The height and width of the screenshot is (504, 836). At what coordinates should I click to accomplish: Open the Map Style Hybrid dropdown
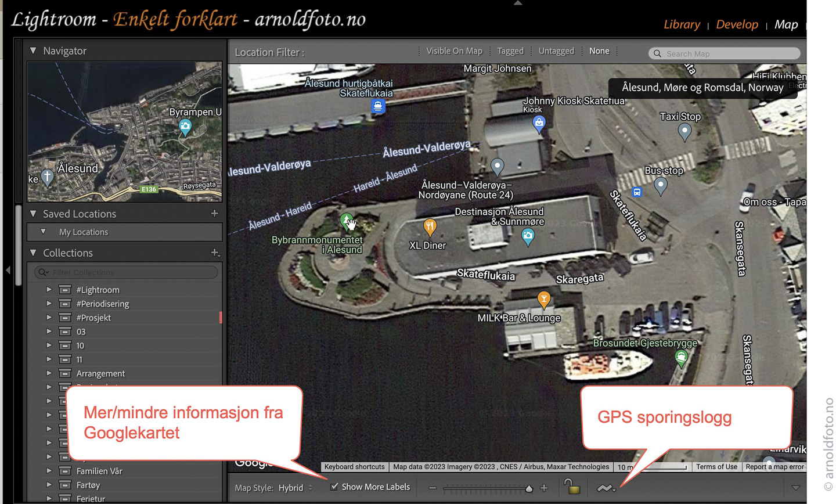[x=296, y=488]
